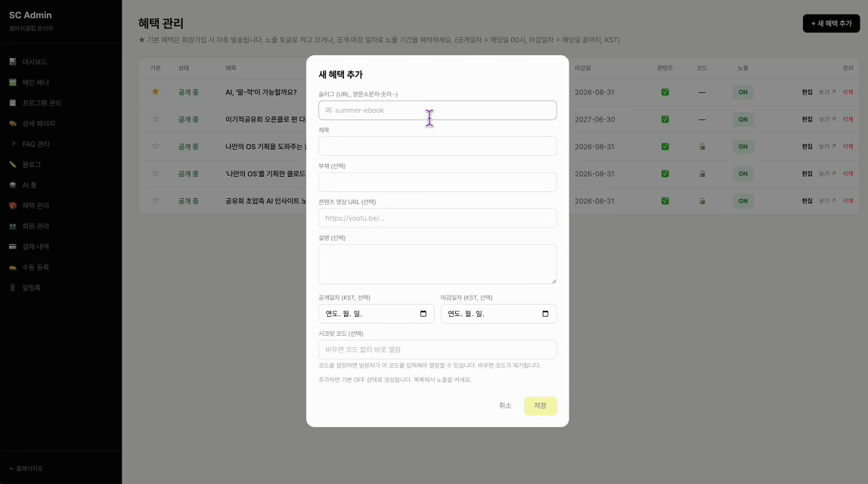Toggle ON switch for "AI, '딸-깍'이 가능할까?" row
The height and width of the screenshot is (484, 868).
743,92
